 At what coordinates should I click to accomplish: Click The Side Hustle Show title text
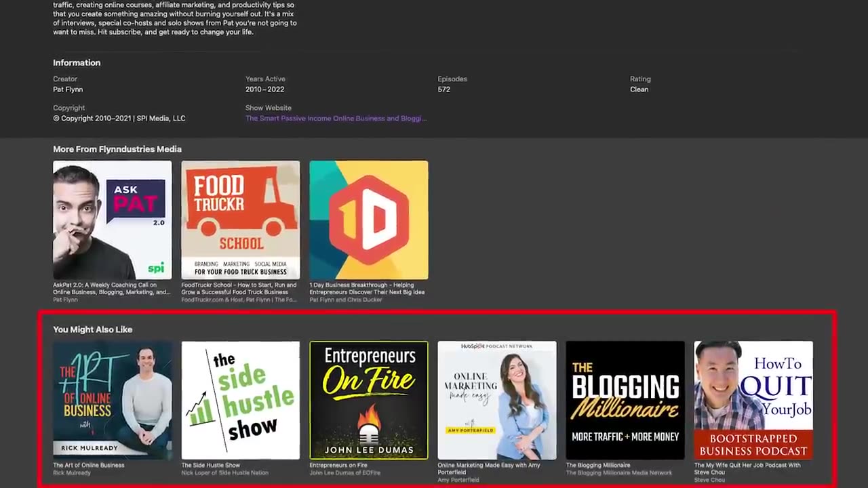211,465
